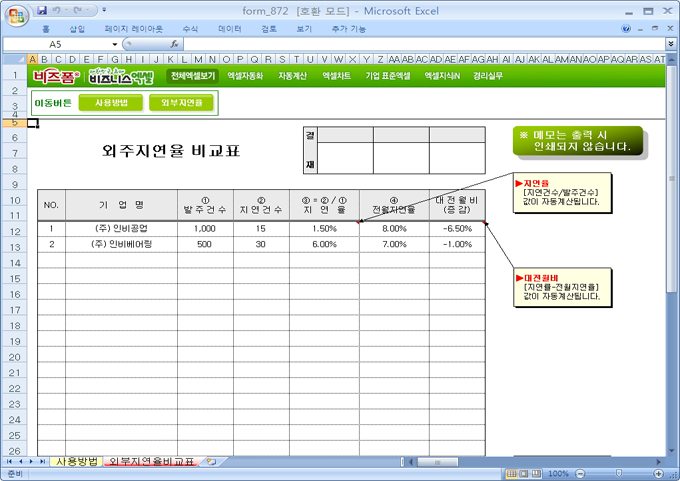The height and width of the screenshot is (481, 680).
Task: Click the Select All corner of the grid
Action: (x=15, y=59)
